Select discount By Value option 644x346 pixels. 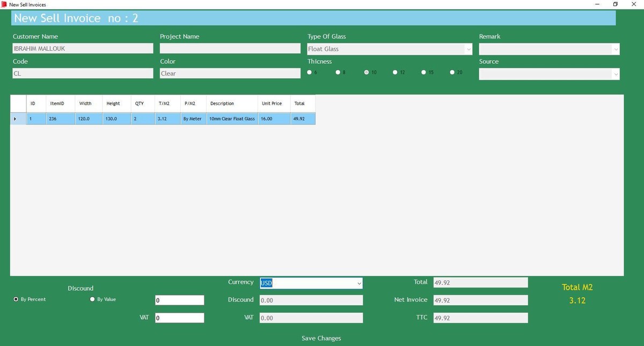pos(93,299)
